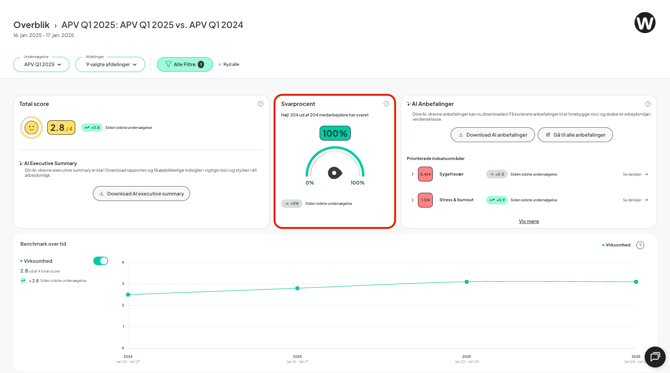Screen dimensions: 670x373
Task: Go to Overblik in the breadcrumb
Action: pyautogui.click(x=31, y=25)
